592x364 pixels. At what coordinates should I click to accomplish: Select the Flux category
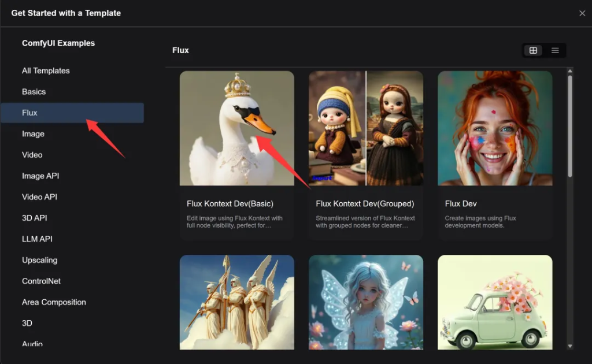pos(72,113)
